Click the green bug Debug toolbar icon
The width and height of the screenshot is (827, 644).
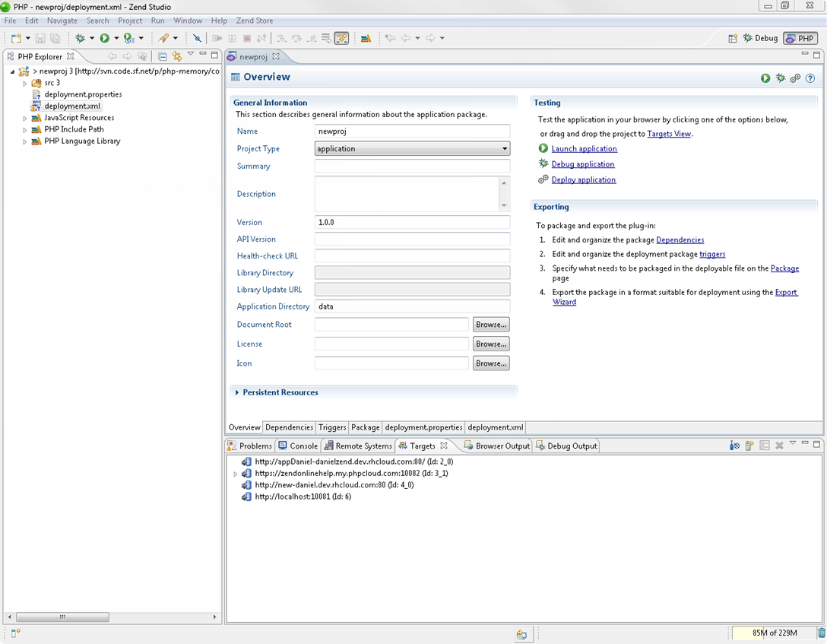[80, 38]
